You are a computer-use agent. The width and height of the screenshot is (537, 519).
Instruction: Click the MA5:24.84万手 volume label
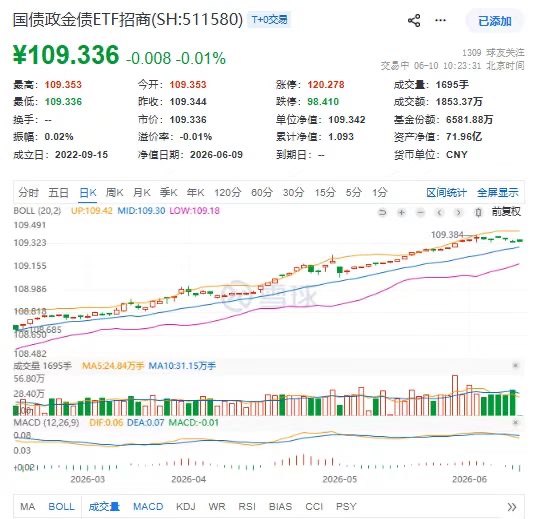(113, 366)
